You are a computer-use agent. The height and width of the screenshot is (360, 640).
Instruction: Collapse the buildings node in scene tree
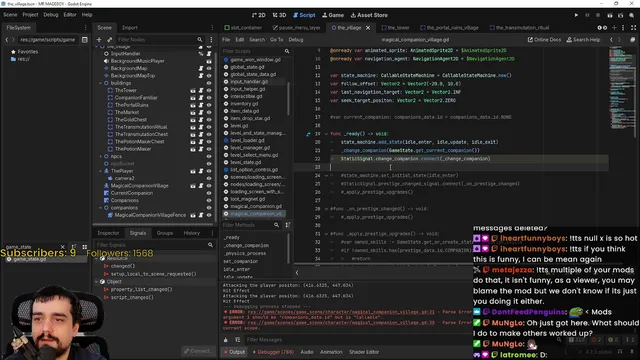(101, 83)
